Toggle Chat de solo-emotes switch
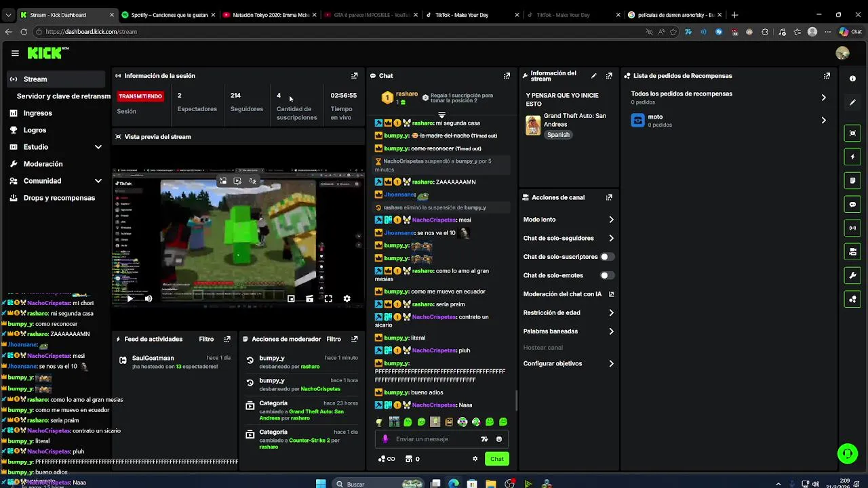Screen dimensions: 868x488 [607, 275]
